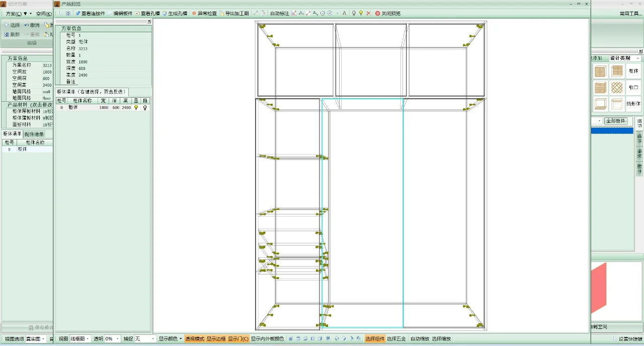Image resolution: width=644 pixels, height=346 pixels.
Task: Click the first view cube icon in bottom bar
Action: (x=291, y=339)
